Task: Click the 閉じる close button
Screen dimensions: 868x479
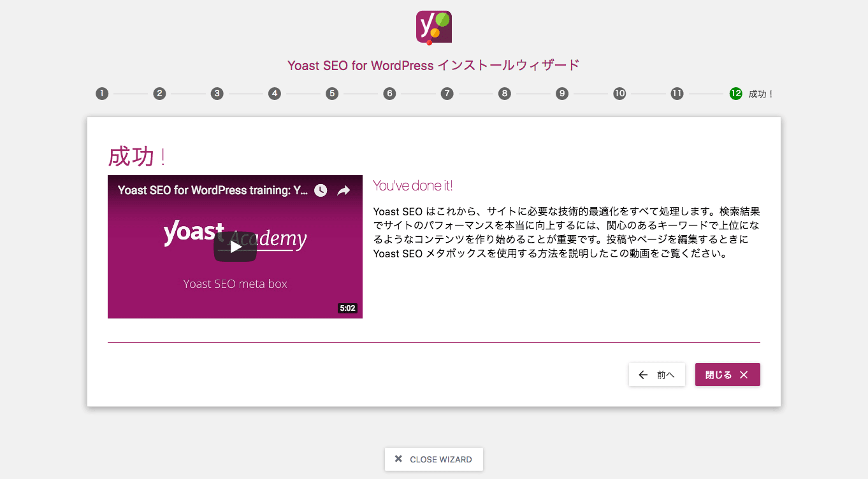Action: [x=728, y=375]
